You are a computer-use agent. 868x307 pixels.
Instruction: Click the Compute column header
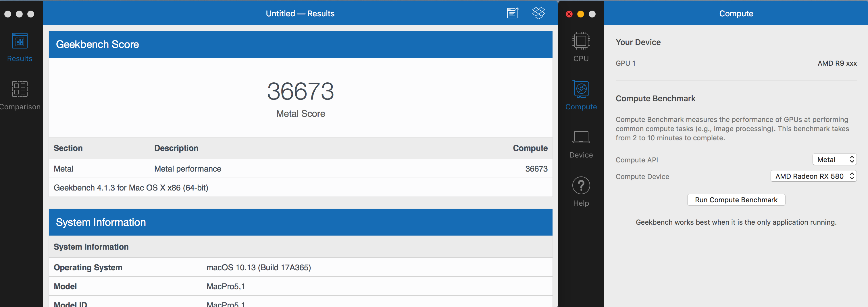[x=530, y=148]
